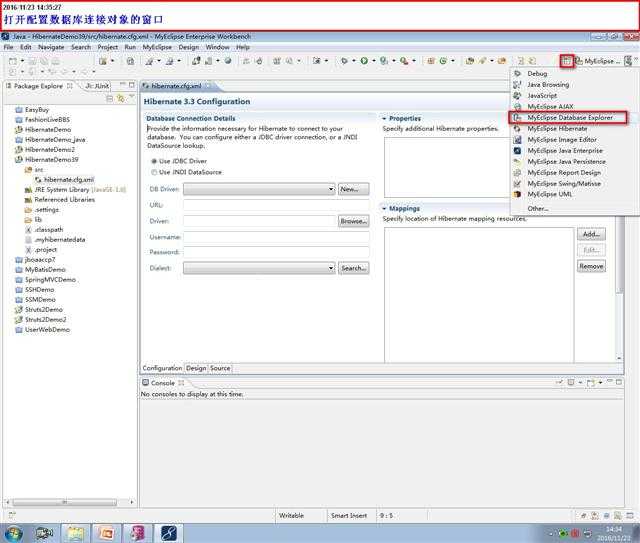Viewport: 640px width, 543px height.
Task: Open the Navigate menu
Action: (x=51, y=47)
